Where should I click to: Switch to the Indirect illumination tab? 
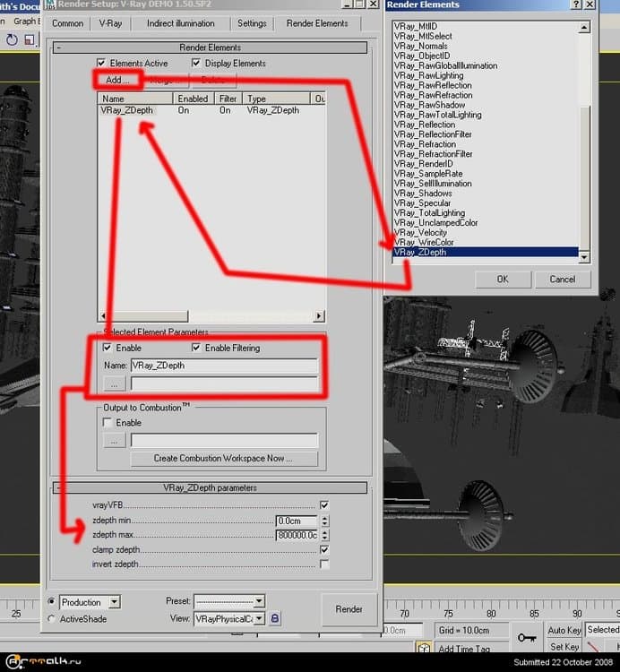(180, 23)
